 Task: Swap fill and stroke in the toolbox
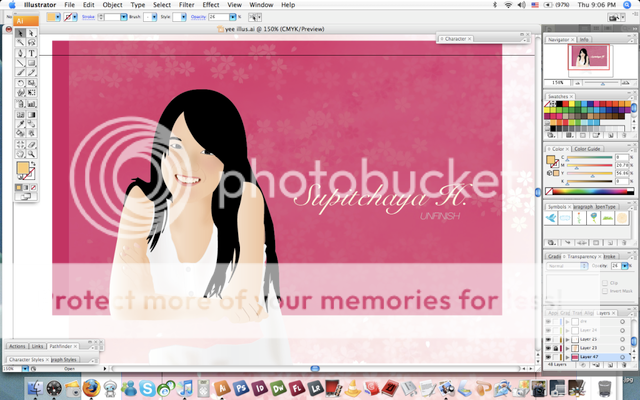point(33,164)
